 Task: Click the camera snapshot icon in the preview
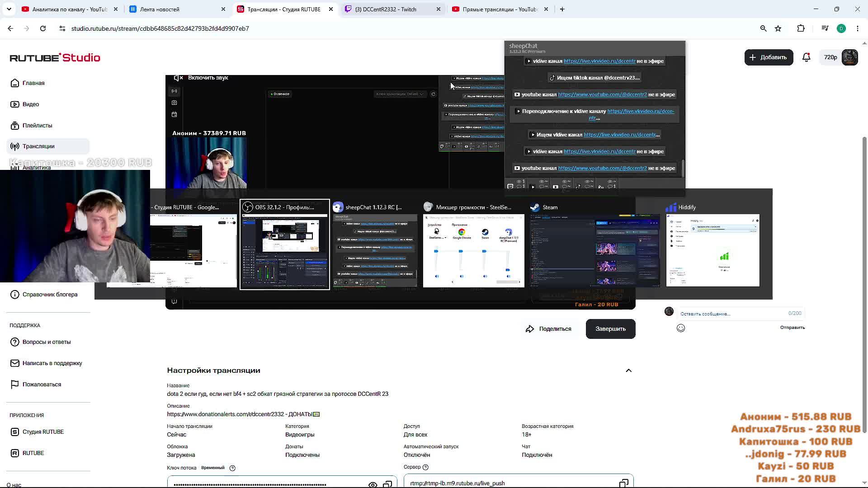pyautogui.click(x=174, y=103)
